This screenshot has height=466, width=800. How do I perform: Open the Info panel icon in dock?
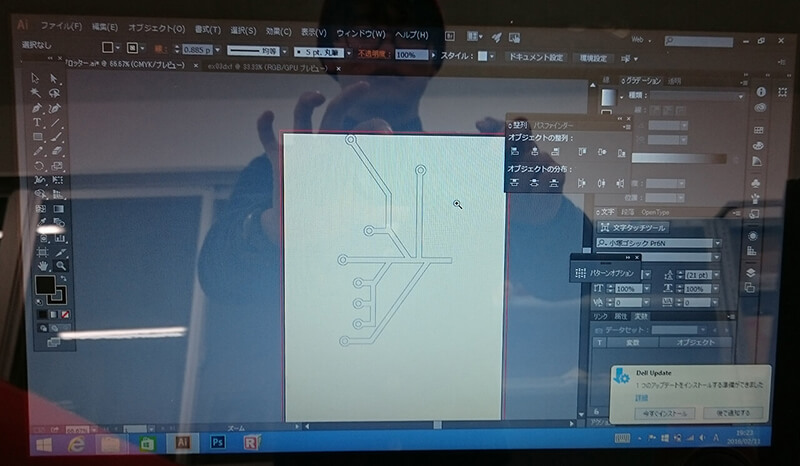click(761, 92)
